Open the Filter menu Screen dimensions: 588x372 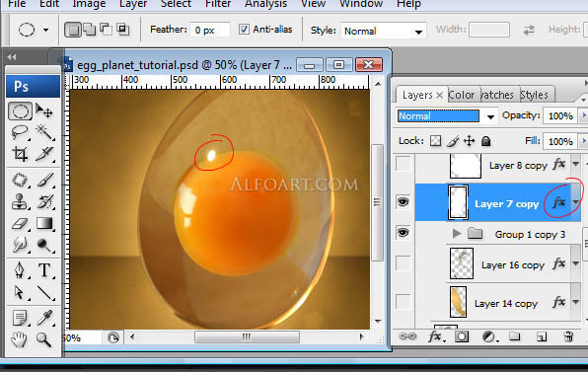tap(218, 4)
